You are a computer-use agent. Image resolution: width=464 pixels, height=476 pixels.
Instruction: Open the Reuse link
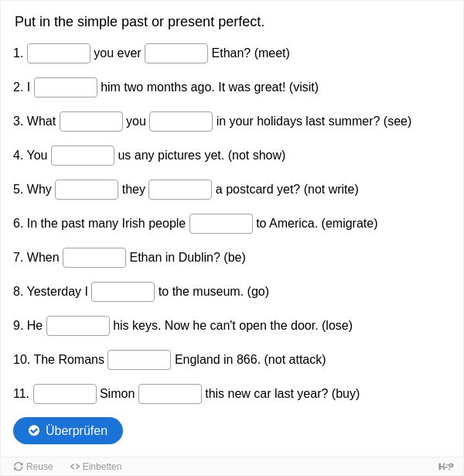[33, 466]
